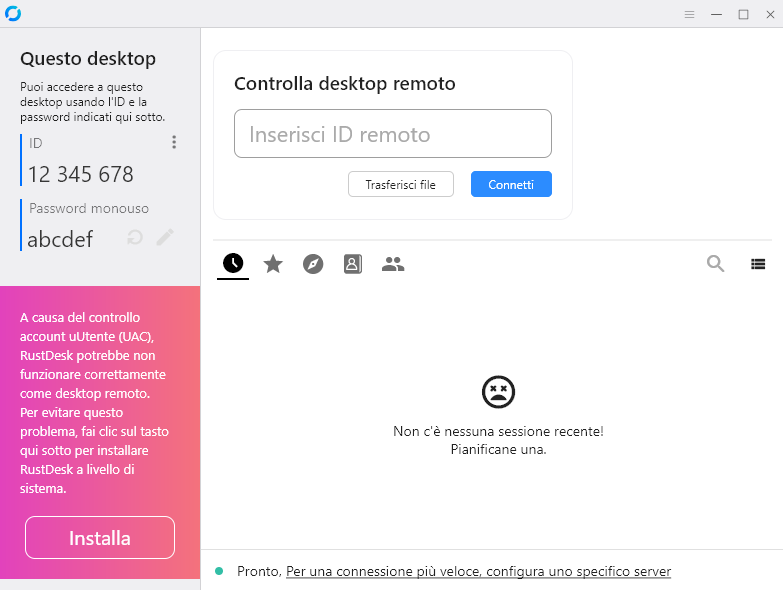The width and height of the screenshot is (783, 590).
Task: Open the hamburger settings menu in title bar
Action: [690, 14]
